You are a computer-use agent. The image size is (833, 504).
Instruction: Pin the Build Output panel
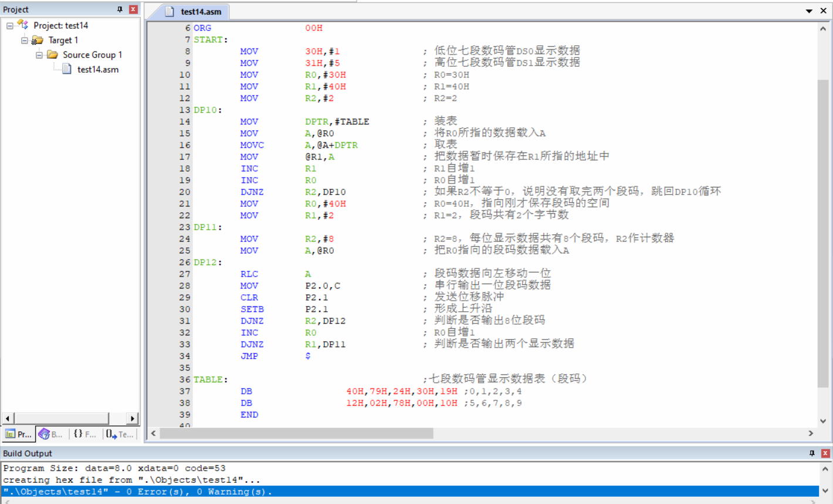pyautogui.click(x=812, y=453)
